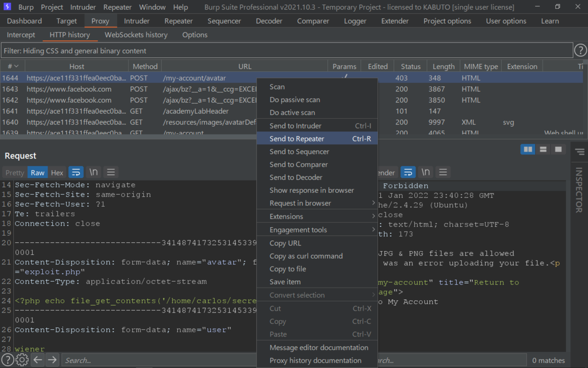Open the Project menu
This screenshot has width=588, height=368.
tap(52, 7)
